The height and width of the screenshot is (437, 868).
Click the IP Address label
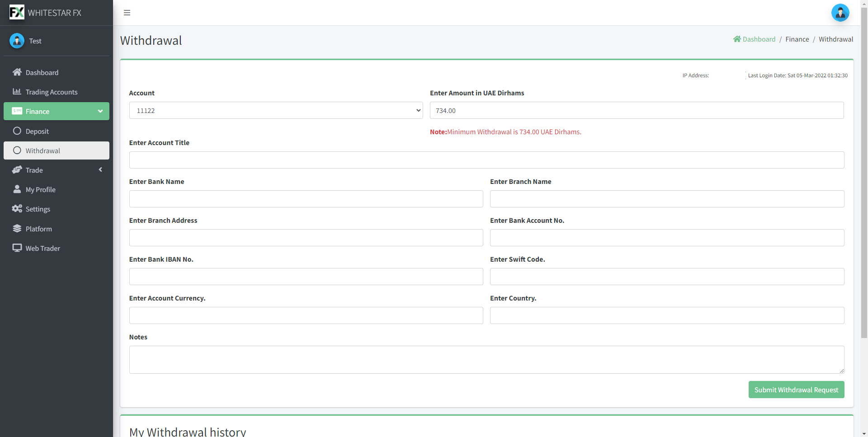pos(695,75)
